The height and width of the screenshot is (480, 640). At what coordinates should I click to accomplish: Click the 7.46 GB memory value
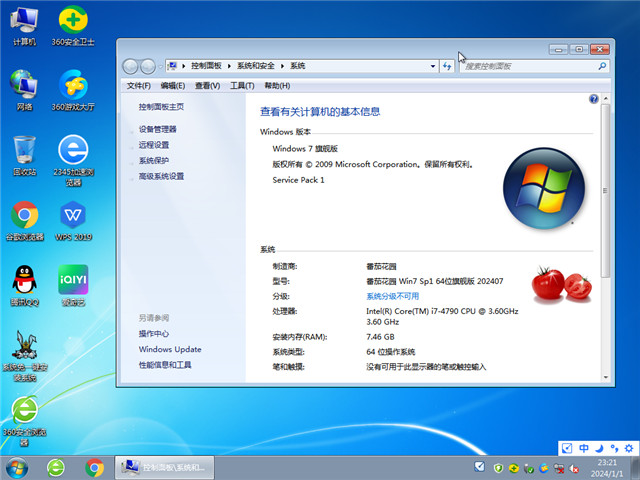tap(380, 337)
